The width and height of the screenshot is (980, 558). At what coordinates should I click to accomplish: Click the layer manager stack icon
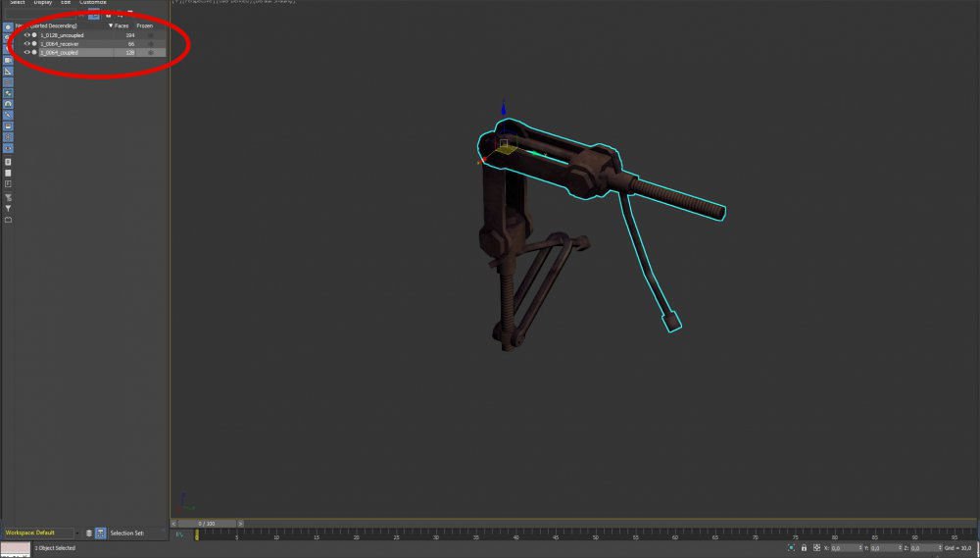88,533
